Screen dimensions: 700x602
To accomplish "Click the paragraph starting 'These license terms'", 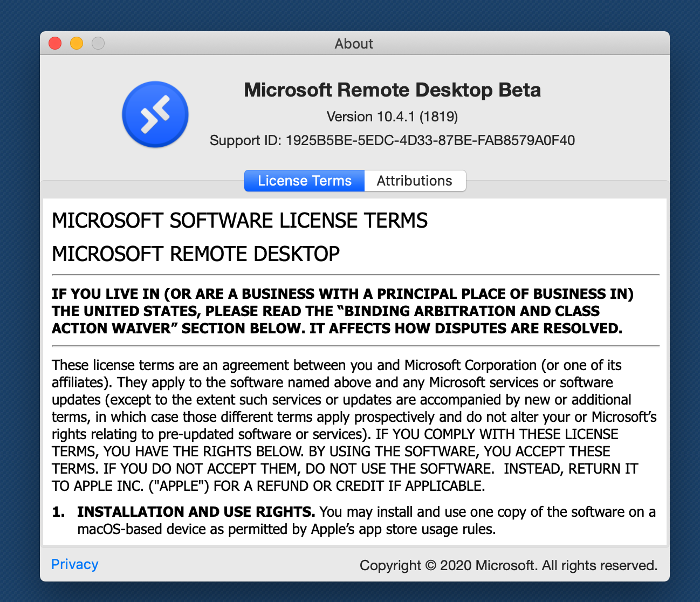I will coord(354,426).
